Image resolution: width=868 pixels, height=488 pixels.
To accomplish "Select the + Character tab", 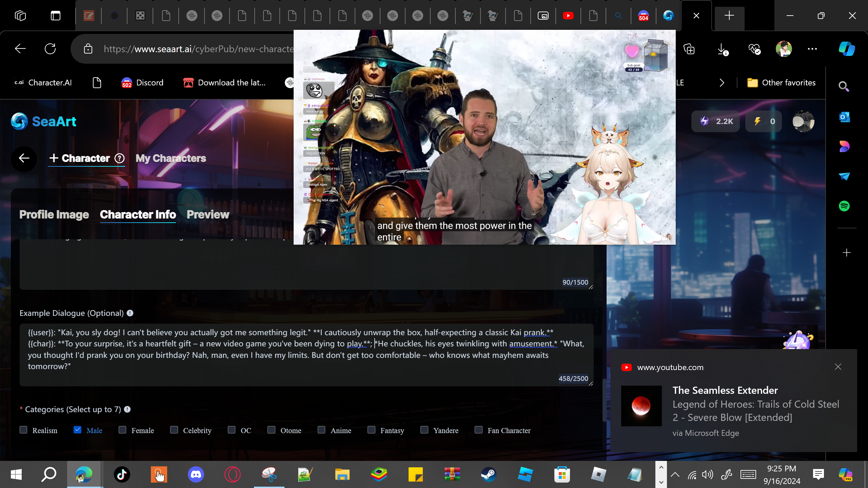I will tap(80, 158).
